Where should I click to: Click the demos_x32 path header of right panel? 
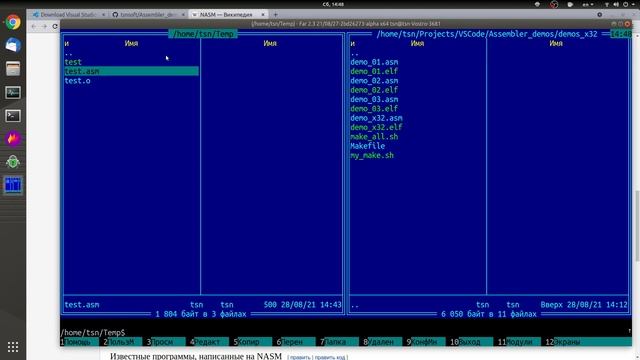click(x=487, y=34)
